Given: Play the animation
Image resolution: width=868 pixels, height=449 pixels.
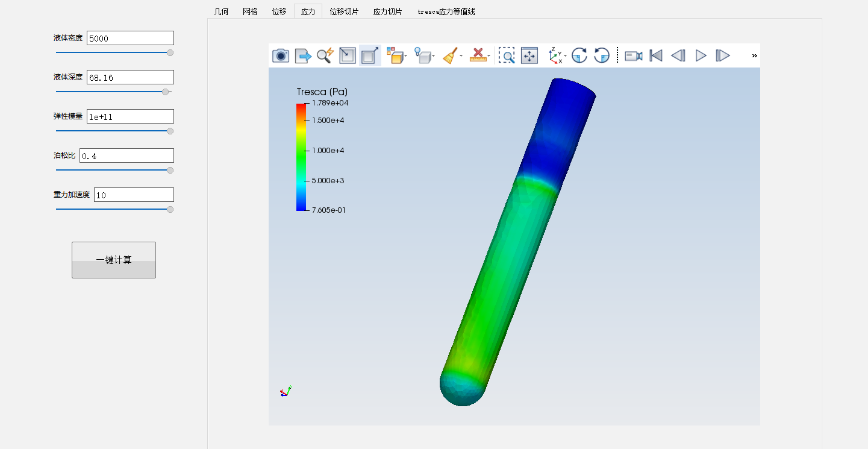Looking at the screenshot, I should (x=701, y=55).
